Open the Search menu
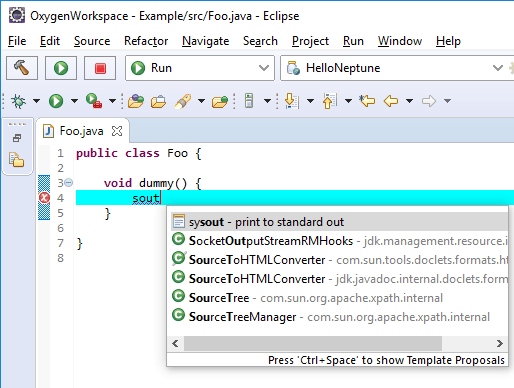Viewport: 514px width, 388px height. coord(260,41)
